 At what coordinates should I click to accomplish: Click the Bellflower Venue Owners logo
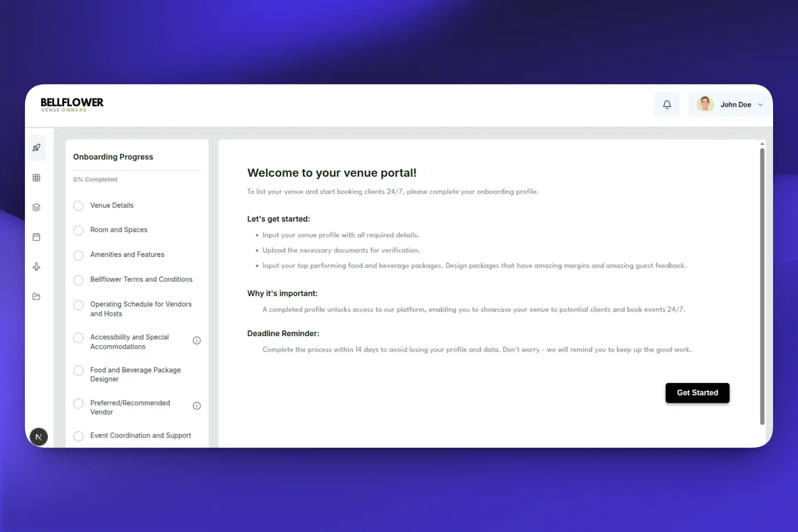click(72, 105)
